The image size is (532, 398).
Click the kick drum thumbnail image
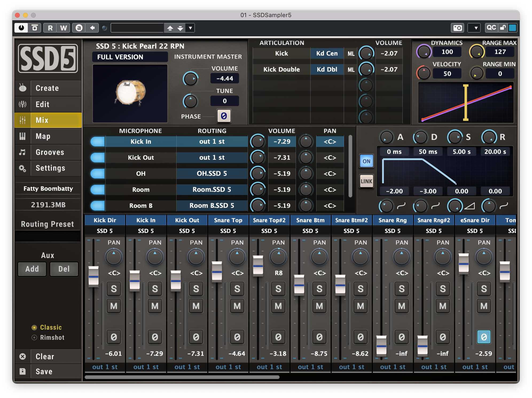click(130, 93)
